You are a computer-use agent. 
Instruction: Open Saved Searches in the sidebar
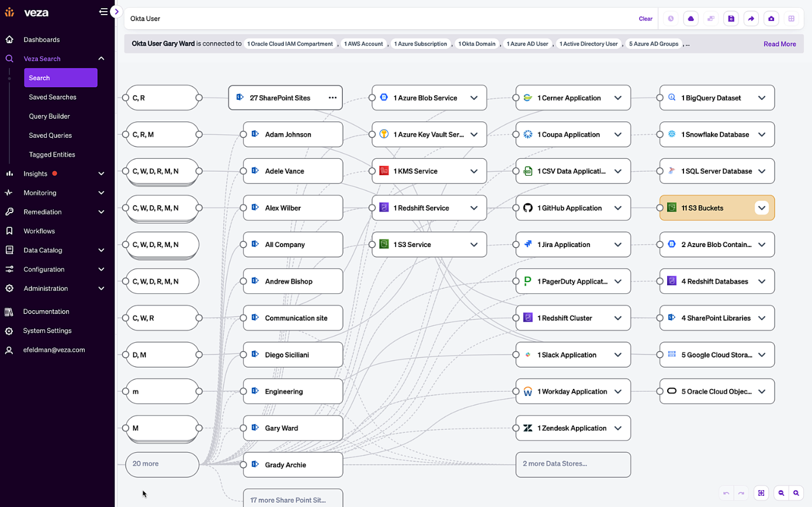tap(53, 97)
